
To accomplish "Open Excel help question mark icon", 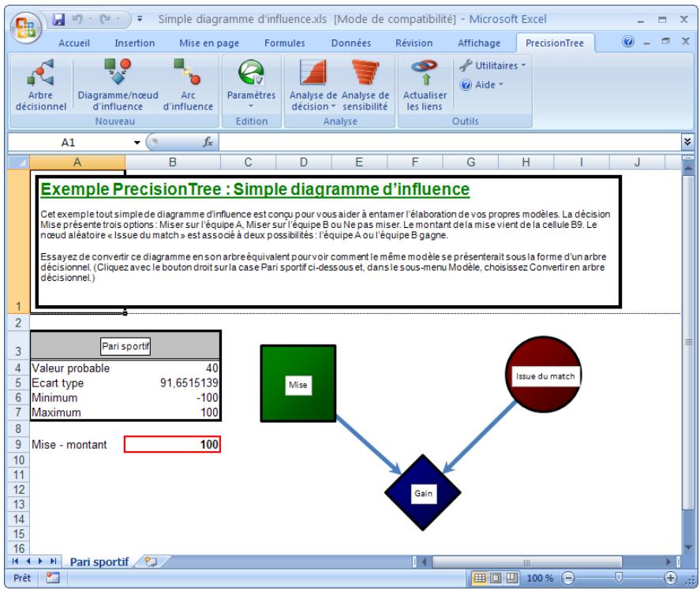I will pyautogui.click(x=627, y=42).
